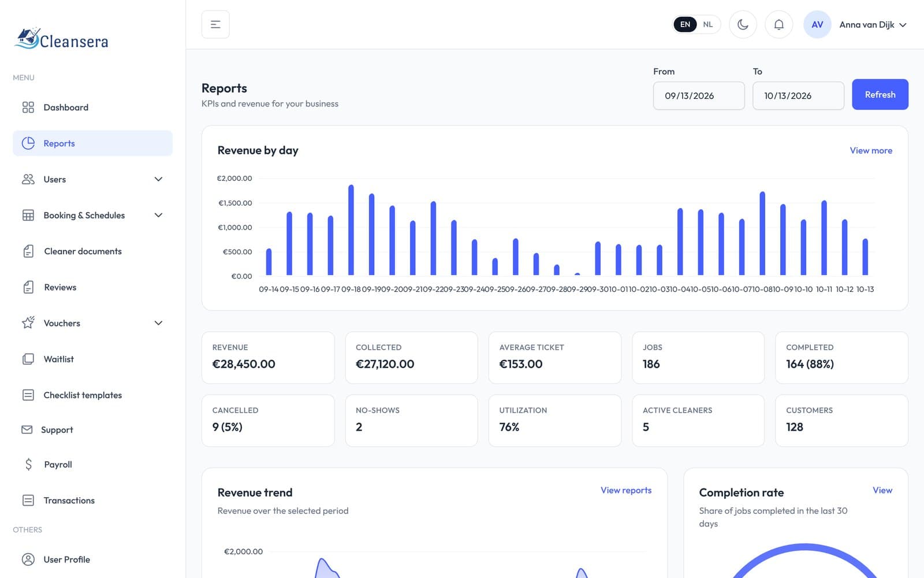
Task: Click the €2,000.00 axis label in Revenue by day
Action: tap(234, 178)
